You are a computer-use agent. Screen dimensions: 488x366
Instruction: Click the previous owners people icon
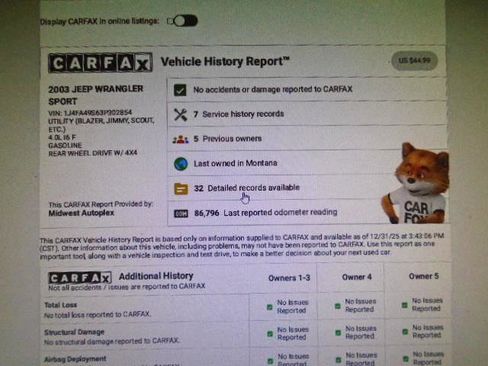[x=180, y=139]
